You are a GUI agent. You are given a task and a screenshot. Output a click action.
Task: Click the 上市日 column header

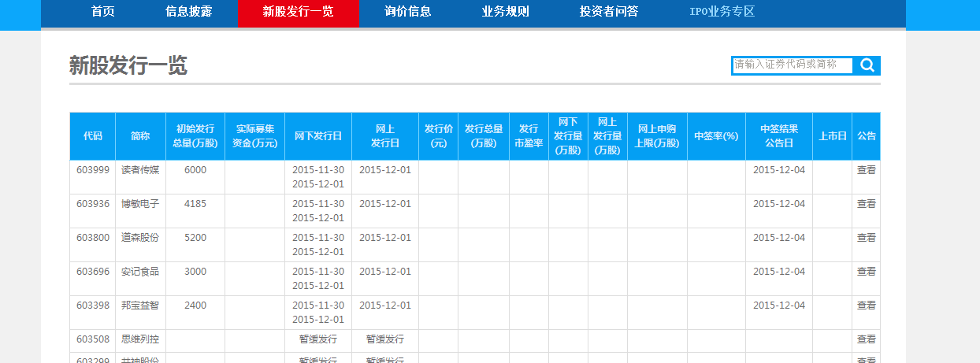coord(832,136)
